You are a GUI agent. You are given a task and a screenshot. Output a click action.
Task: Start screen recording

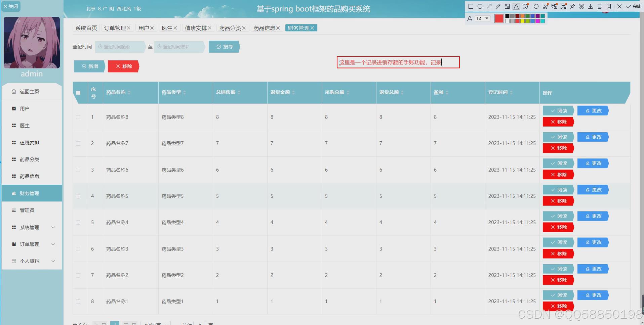(x=581, y=6)
